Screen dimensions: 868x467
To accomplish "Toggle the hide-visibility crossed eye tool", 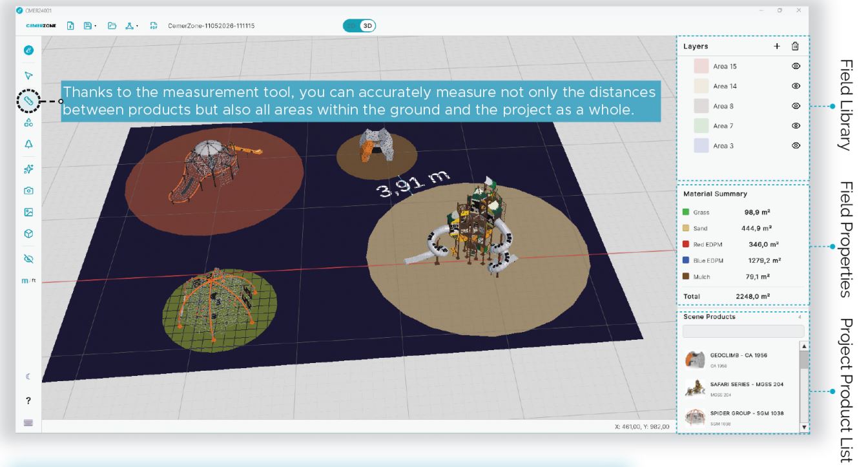I will (28, 259).
